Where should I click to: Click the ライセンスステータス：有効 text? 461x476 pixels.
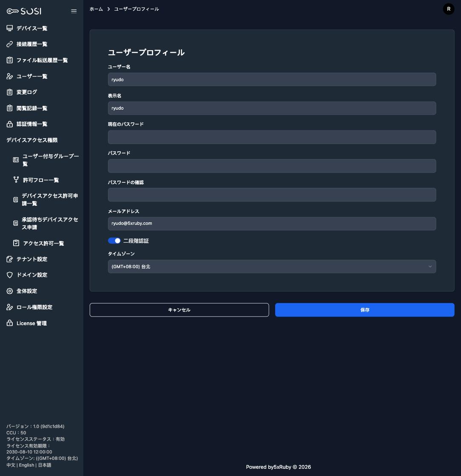coord(35,439)
